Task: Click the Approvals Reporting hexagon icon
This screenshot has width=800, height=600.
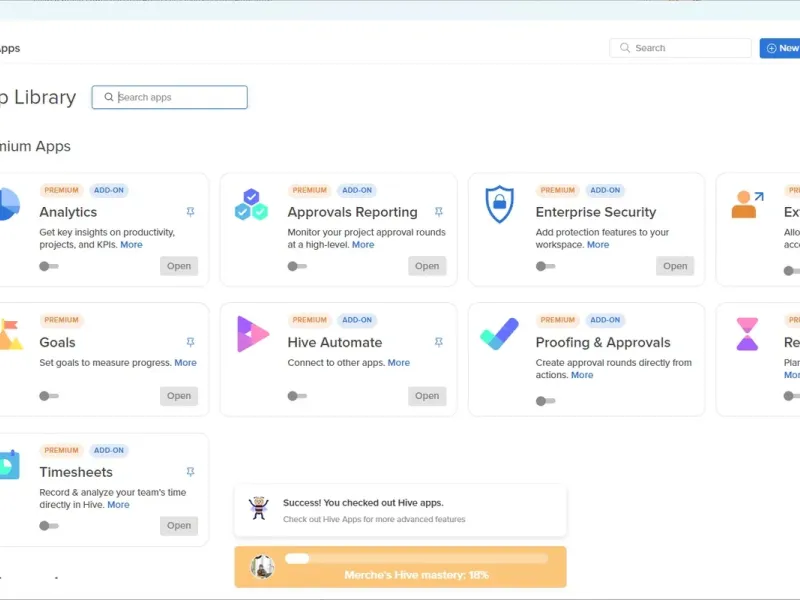Action: (251, 204)
